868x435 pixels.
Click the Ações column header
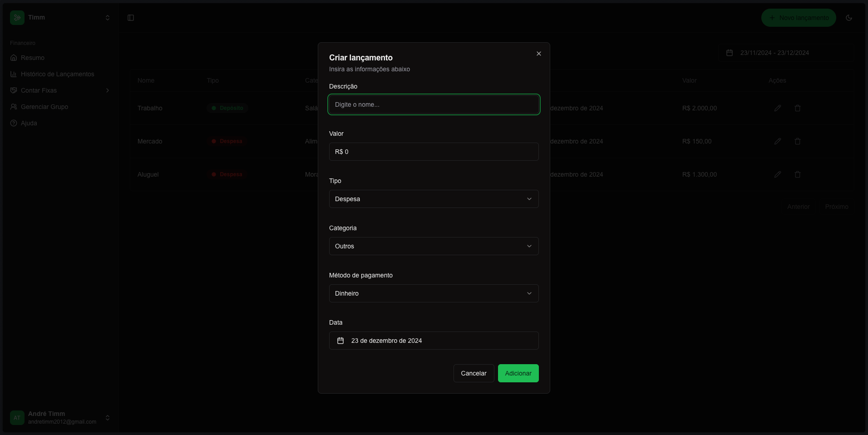tap(777, 80)
